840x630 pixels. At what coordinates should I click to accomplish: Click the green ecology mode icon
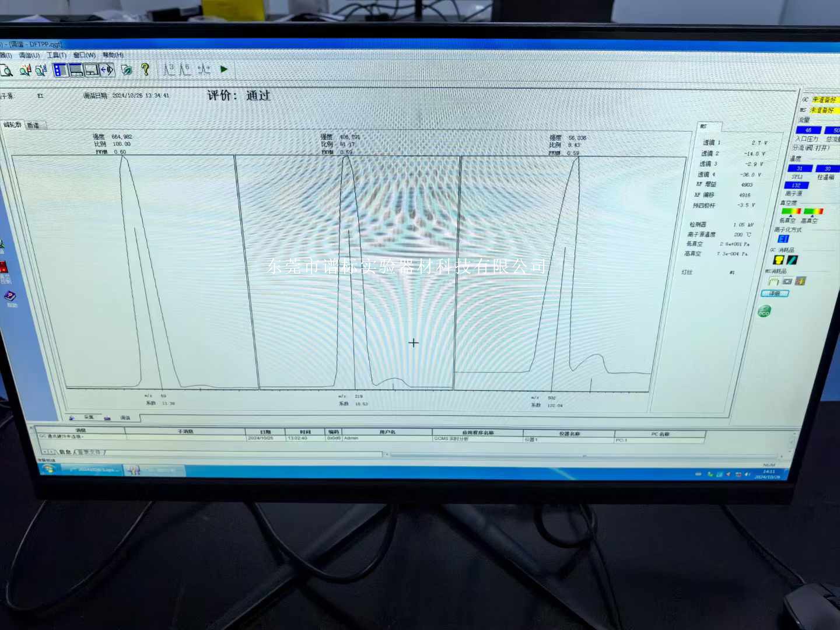click(x=764, y=311)
